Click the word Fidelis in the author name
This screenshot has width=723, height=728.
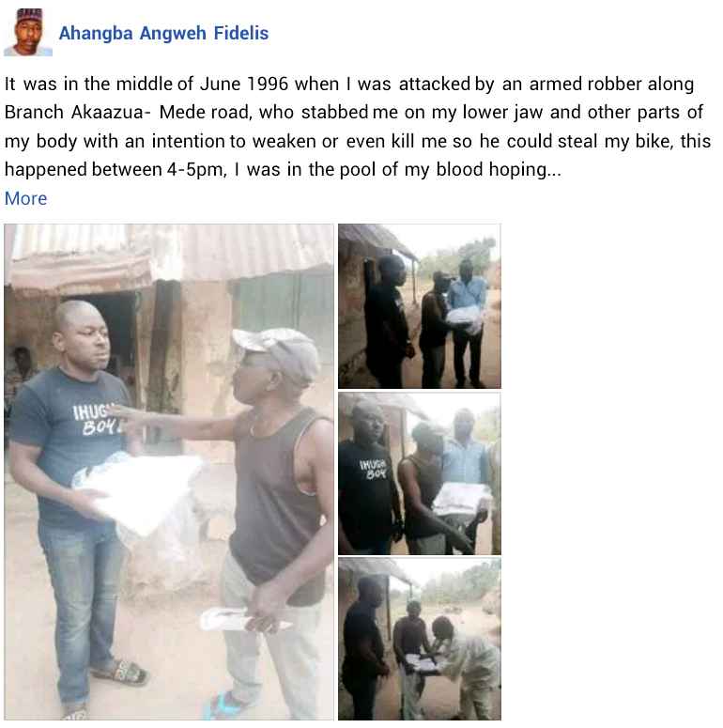[241, 33]
